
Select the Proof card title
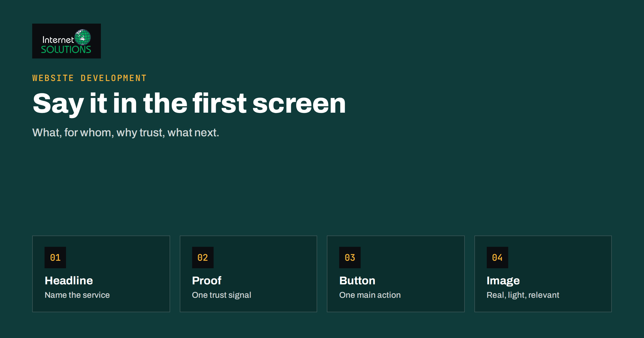click(x=207, y=281)
